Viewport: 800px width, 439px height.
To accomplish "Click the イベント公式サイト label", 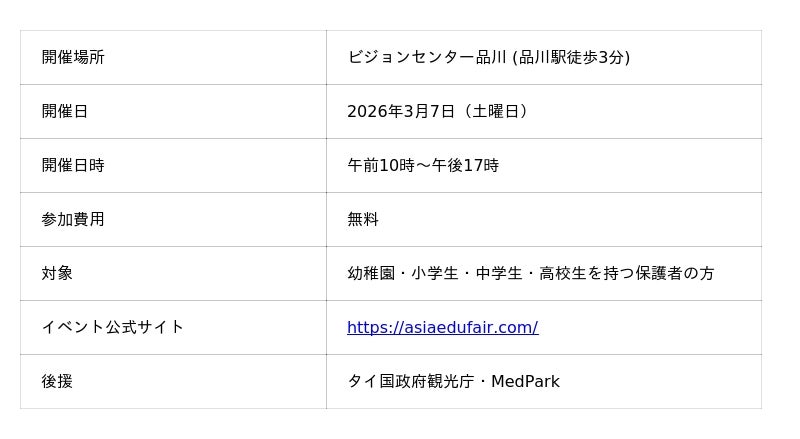I will click(x=113, y=327).
